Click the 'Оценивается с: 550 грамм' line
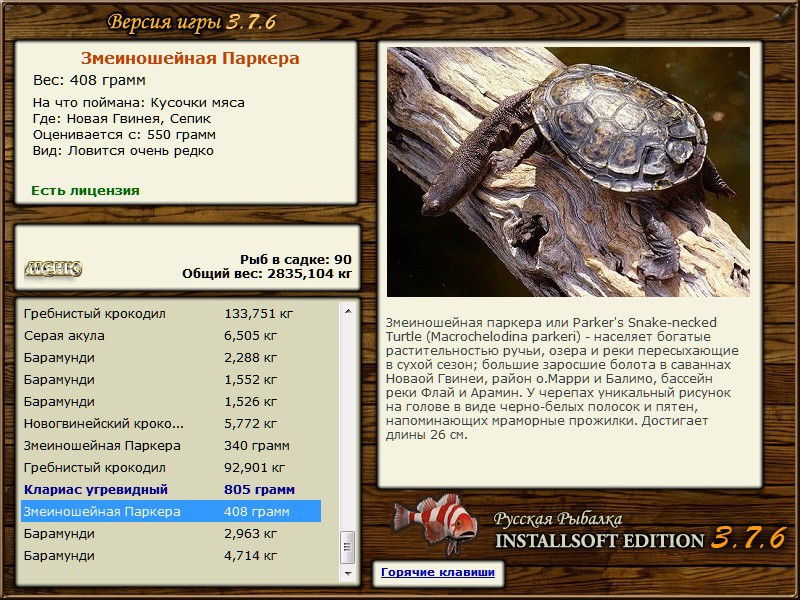The image size is (800, 600). pos(124,135)
